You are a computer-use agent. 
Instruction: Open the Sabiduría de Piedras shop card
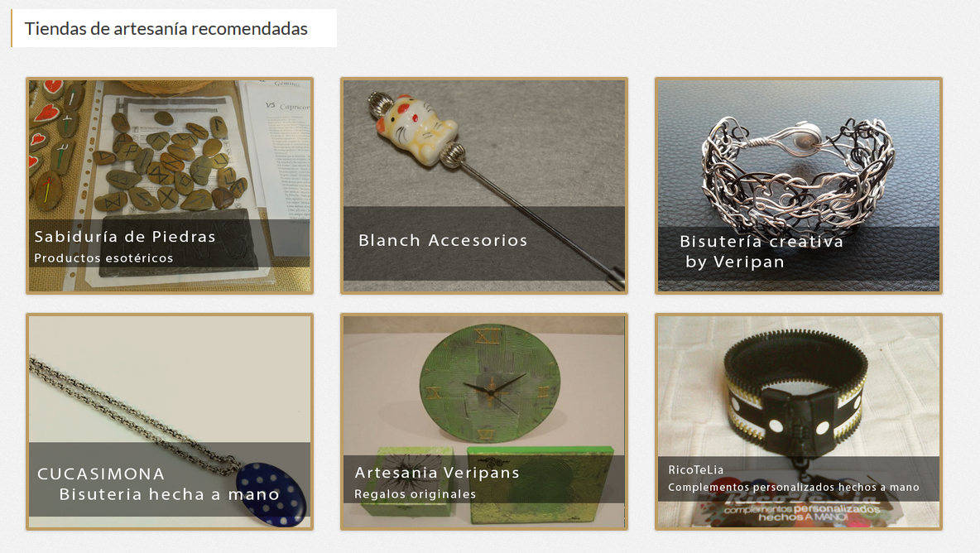coord(170,185)
